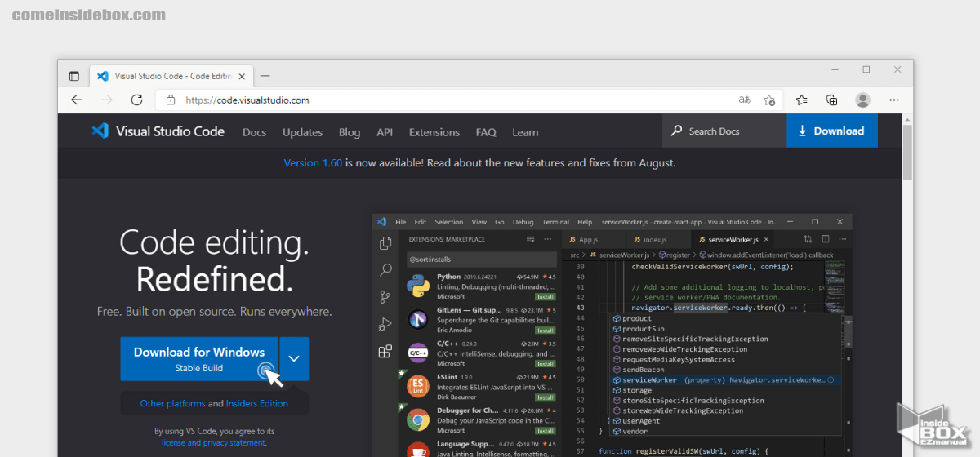
Task: Click Download for Windows Stable Build
Action: click(x=199, y=358)
